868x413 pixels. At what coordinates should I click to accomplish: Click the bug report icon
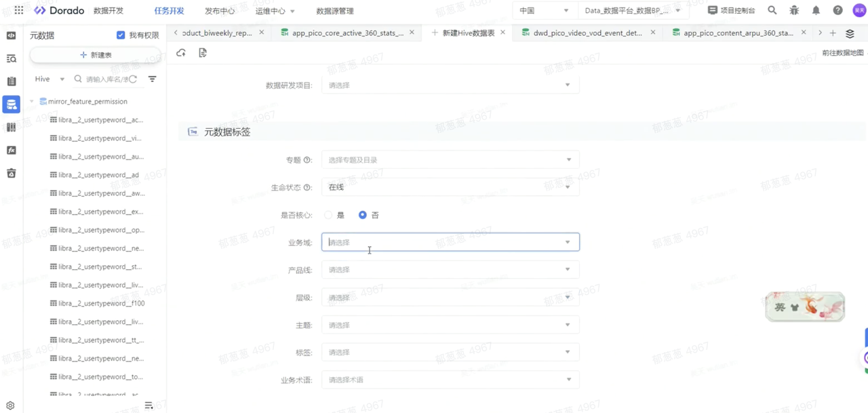[x=794, y=10]
